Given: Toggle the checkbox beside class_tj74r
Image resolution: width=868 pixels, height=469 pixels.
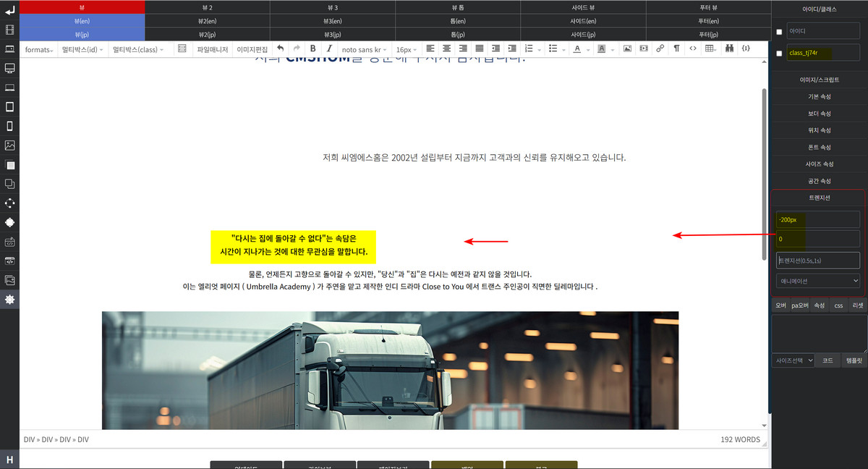Looking at the screenshot, I should 779,53.
